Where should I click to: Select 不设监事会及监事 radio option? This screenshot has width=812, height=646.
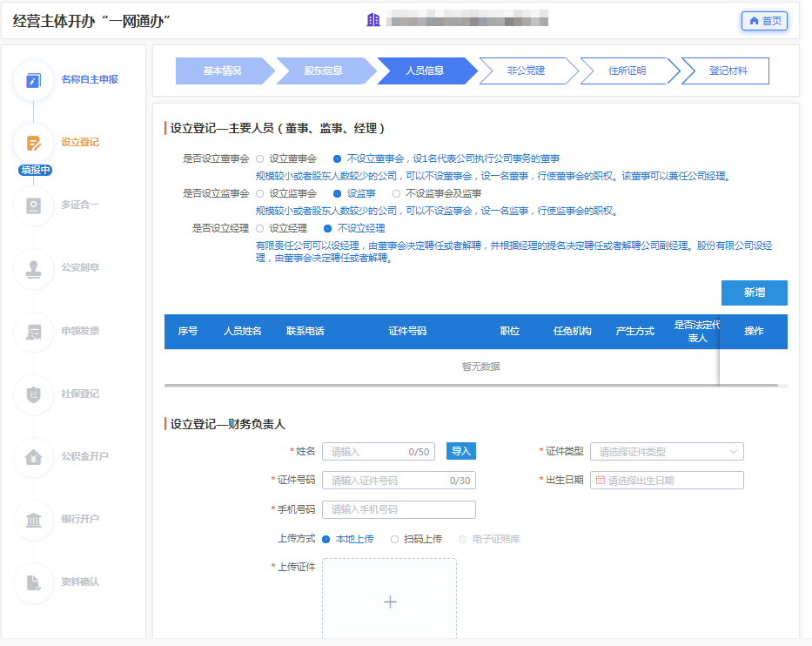396,194
